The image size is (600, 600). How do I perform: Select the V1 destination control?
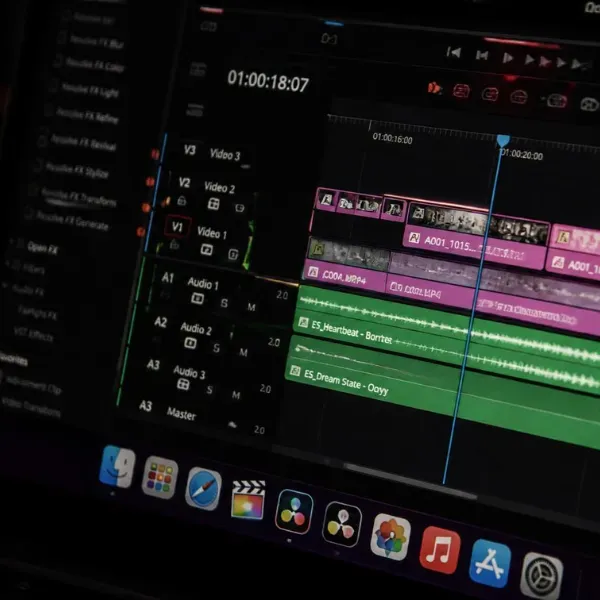click(177, 227)
